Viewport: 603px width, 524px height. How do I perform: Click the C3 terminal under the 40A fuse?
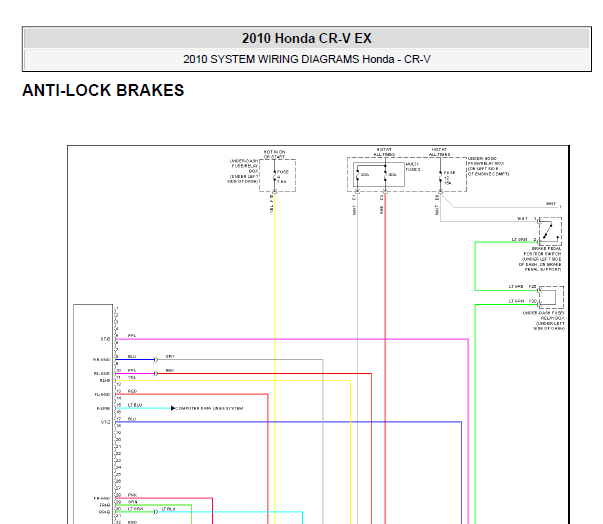tap(382, 197)
